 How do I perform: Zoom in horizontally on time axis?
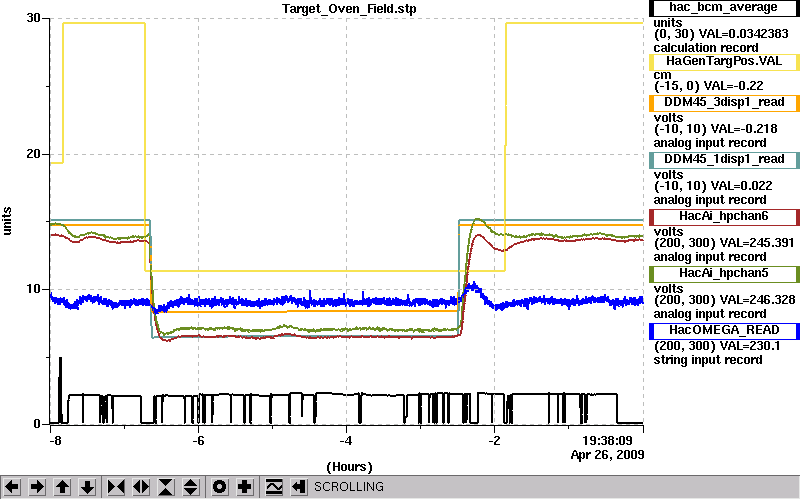(x=116, y=487)
